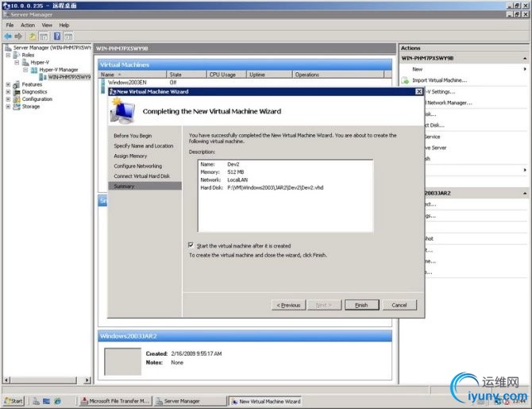
Task: Select the Windows2003EN virtual machine name
Action: (x=127, y=83)
